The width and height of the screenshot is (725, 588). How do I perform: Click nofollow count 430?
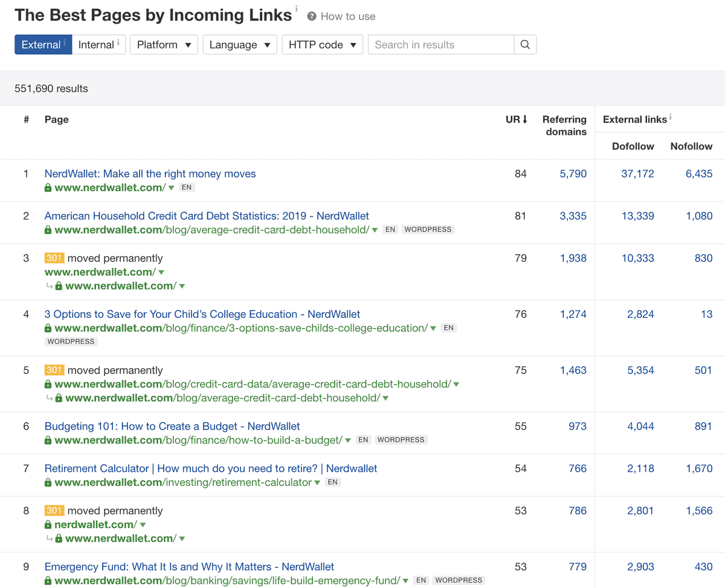point(704,567)
